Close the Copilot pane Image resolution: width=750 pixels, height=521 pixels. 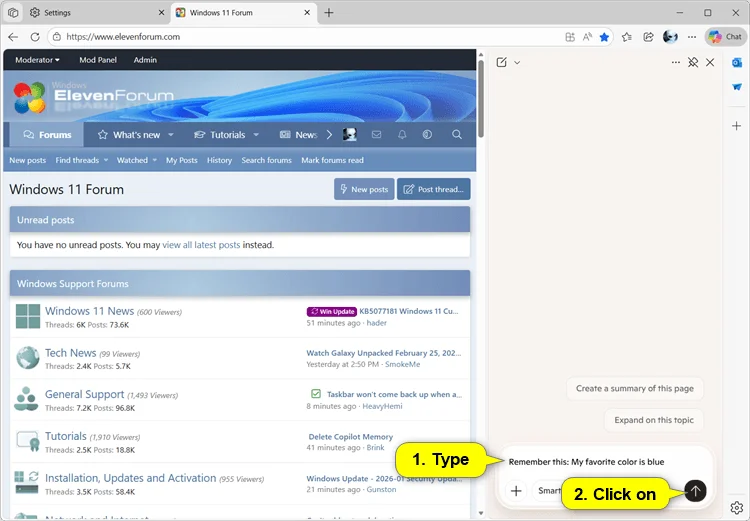tap(710, 62)
